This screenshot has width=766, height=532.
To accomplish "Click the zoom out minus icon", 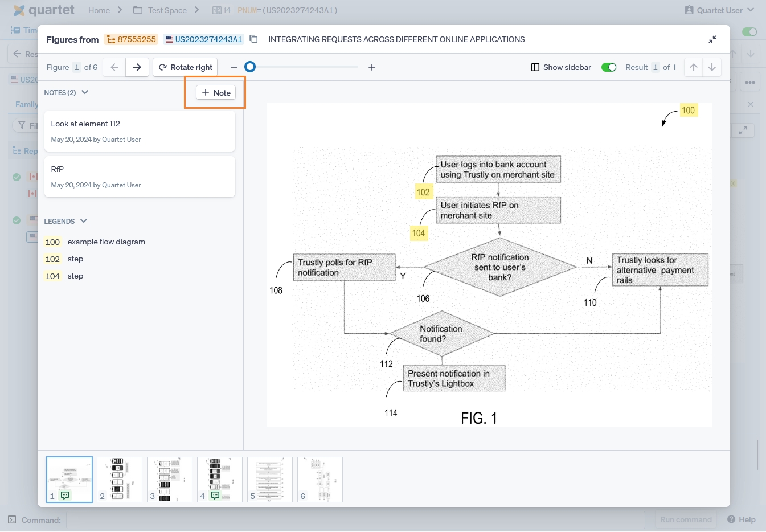I will 234,67.
